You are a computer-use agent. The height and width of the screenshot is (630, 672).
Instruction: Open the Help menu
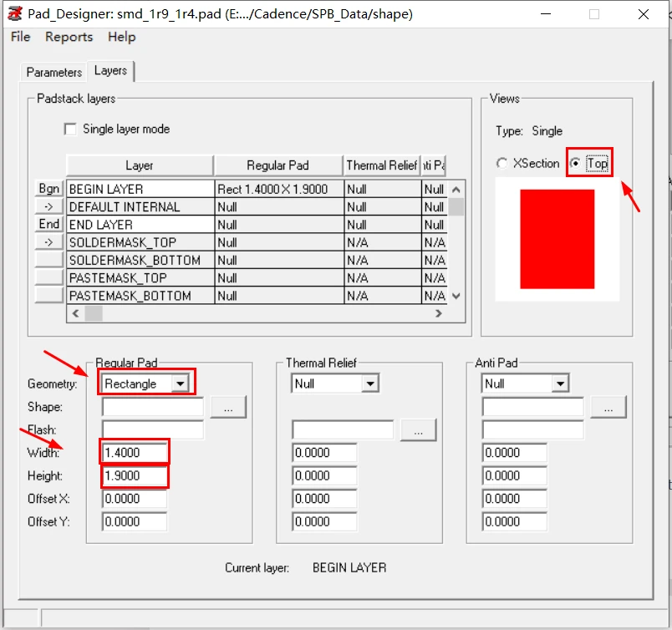point(122,37)
